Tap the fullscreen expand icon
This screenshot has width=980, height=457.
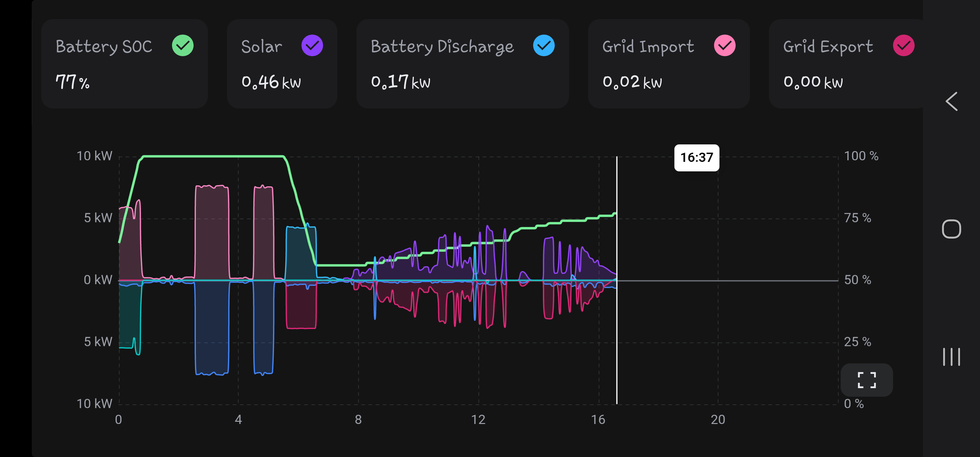[x=867, y=380]
